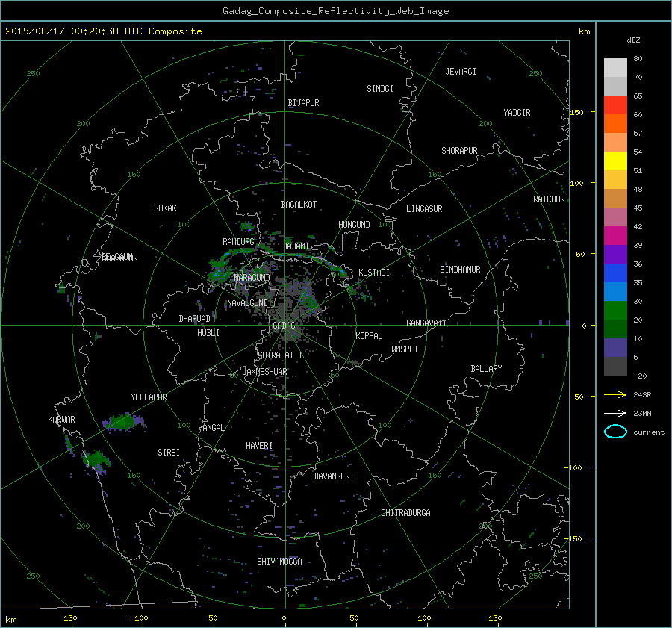Select the magenta 39 dBZ color swatch
Image resolution: width=672 pixels, height=628 pixels.
coord(615,236)
